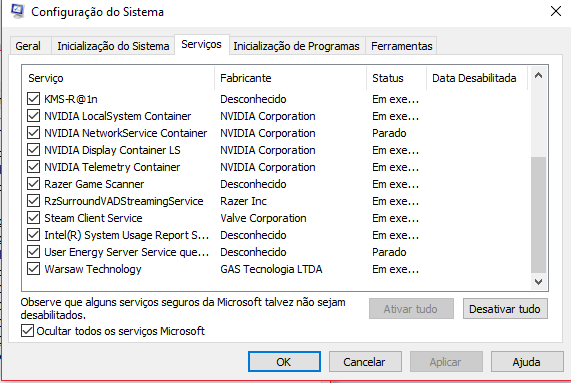Open Inicialização do Sistema tab
This screenshot has width=571, height=383.
click(113, 46)
